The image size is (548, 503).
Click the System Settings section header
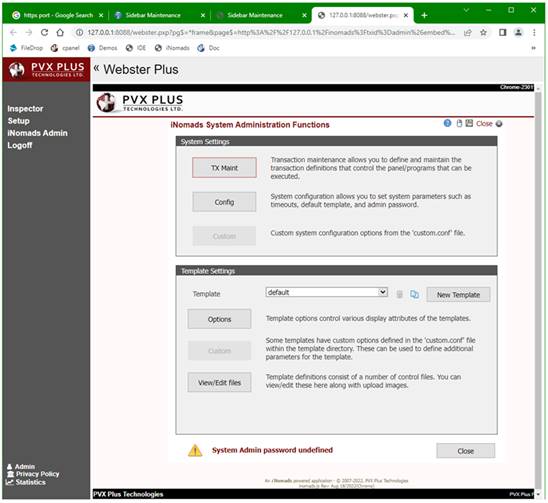tap(337, 141)
